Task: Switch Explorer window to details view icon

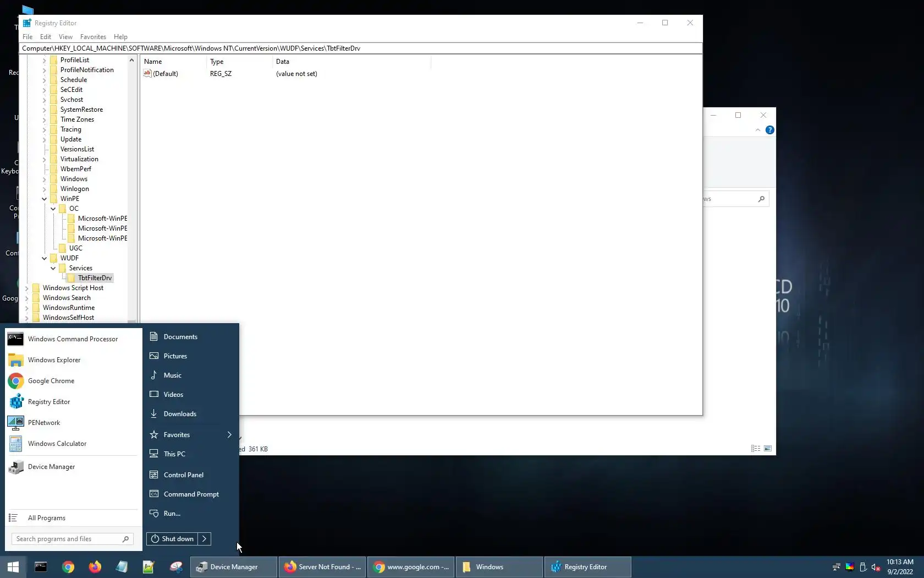Action: pyautogui.click(x=756, y=449)
